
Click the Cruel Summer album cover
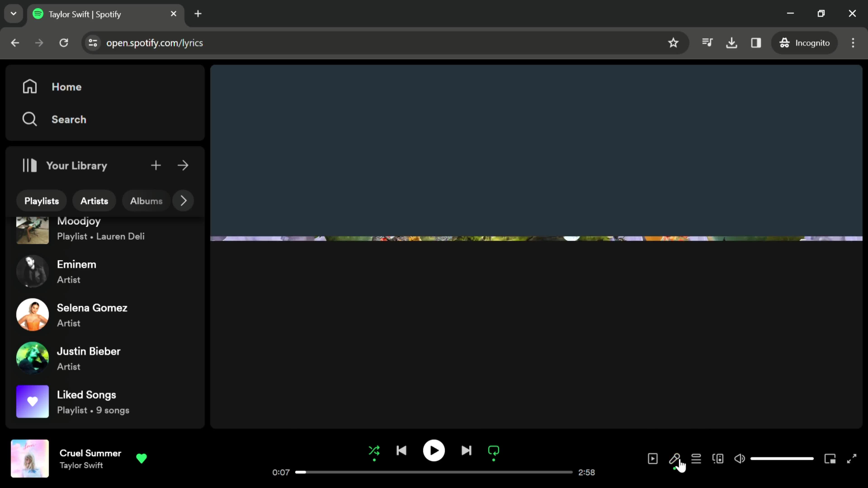tap(30, 458)
